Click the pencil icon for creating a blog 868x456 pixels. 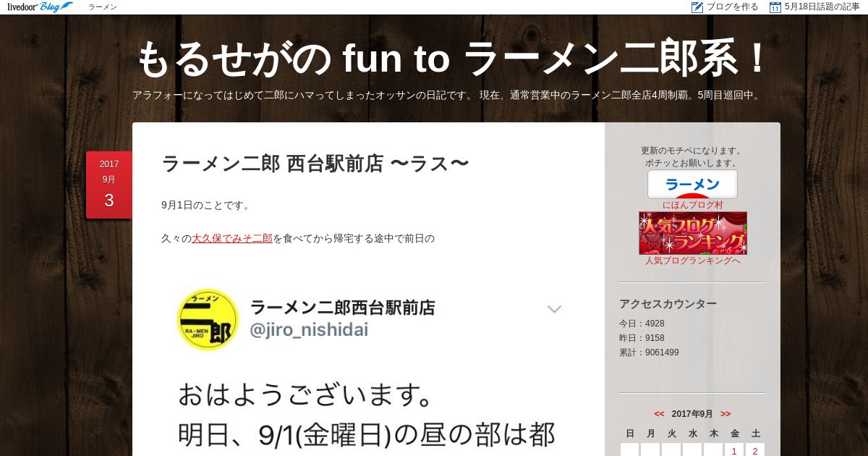tap(697, 7)
